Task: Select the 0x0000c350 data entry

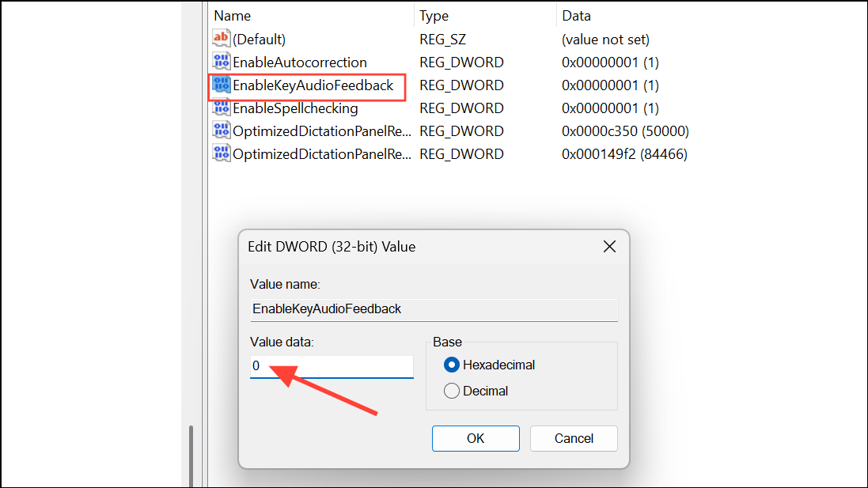Action: pos(624,131)
